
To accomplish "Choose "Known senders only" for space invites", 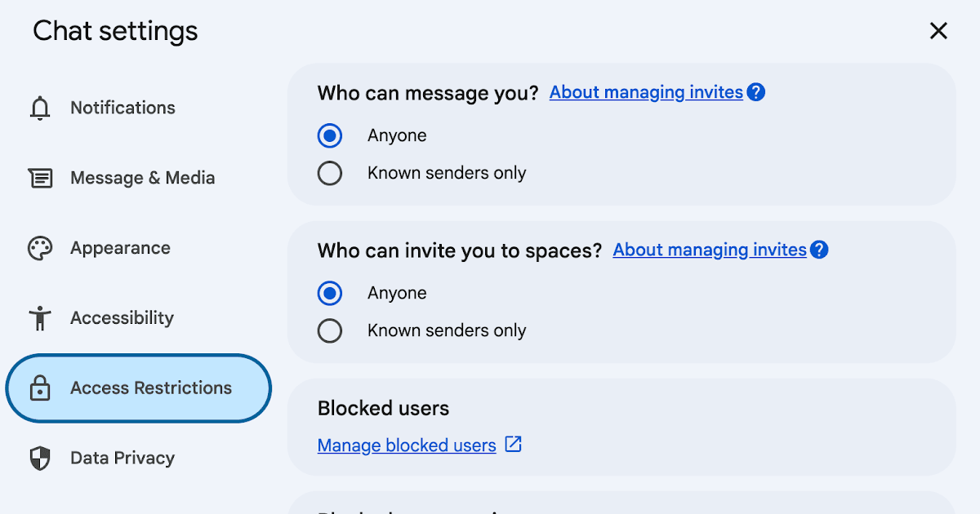I will (330, 330).
